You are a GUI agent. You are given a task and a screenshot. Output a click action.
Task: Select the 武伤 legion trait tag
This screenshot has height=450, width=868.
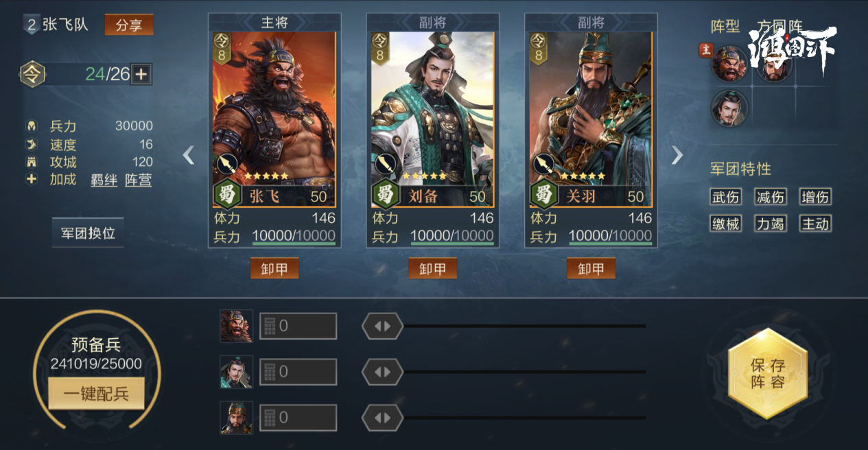[x=725, y=198]
